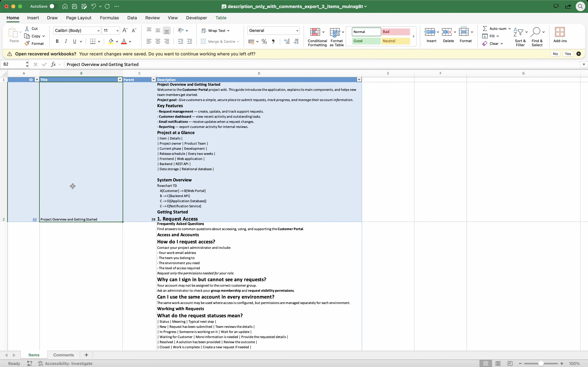The width and height of the screenshot is (588, 367).
Task: Open the Description column filter dropdown
Action: pos(359,80)
